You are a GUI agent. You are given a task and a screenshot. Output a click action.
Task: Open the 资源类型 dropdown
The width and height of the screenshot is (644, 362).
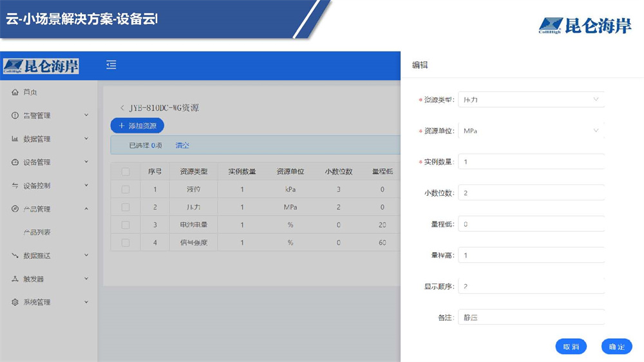point(531,100)
